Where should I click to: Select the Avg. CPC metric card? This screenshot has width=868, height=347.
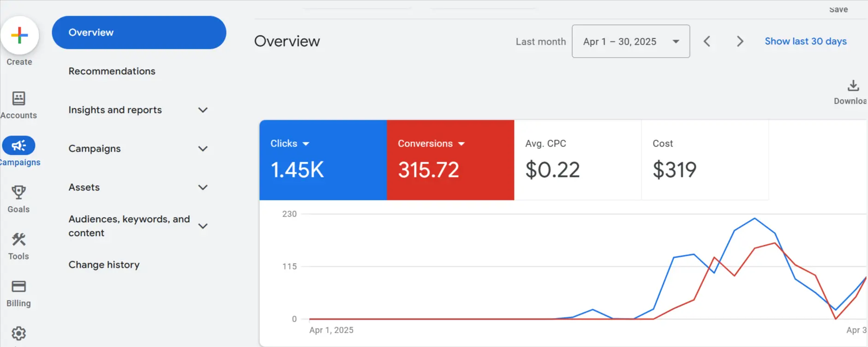[x=577, y=160]
